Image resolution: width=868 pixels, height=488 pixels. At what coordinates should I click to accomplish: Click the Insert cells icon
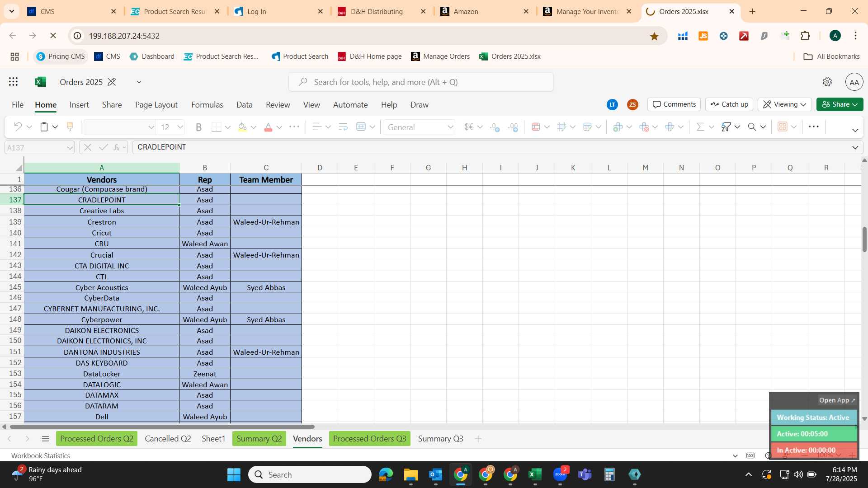[618, 127]
